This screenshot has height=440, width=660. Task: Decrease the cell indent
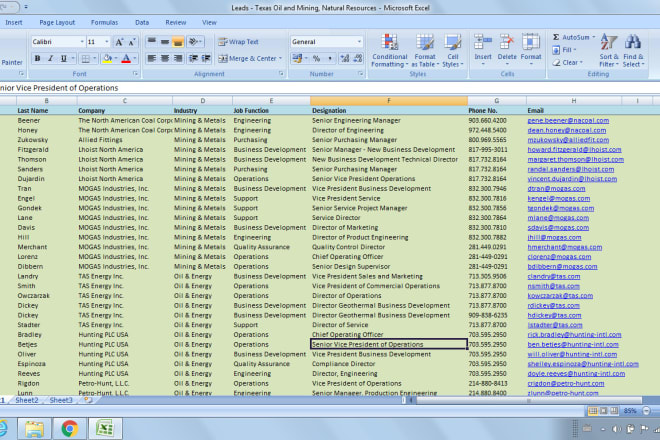point(193,59)
